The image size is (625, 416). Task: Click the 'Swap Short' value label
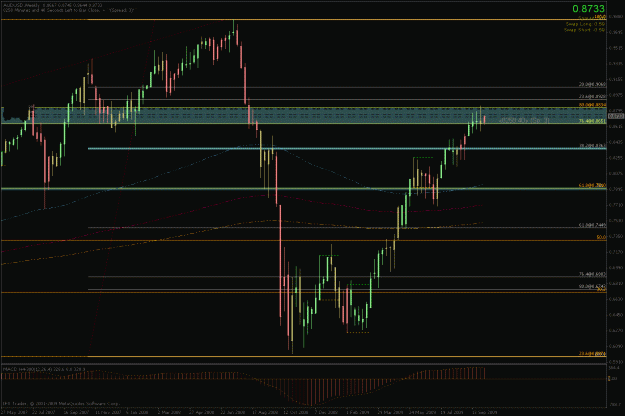pyautogui.click(x=584, y=30)
